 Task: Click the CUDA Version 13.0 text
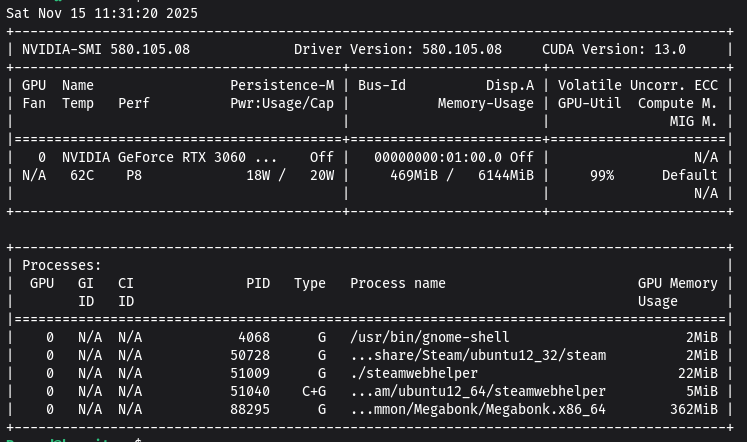614,49
